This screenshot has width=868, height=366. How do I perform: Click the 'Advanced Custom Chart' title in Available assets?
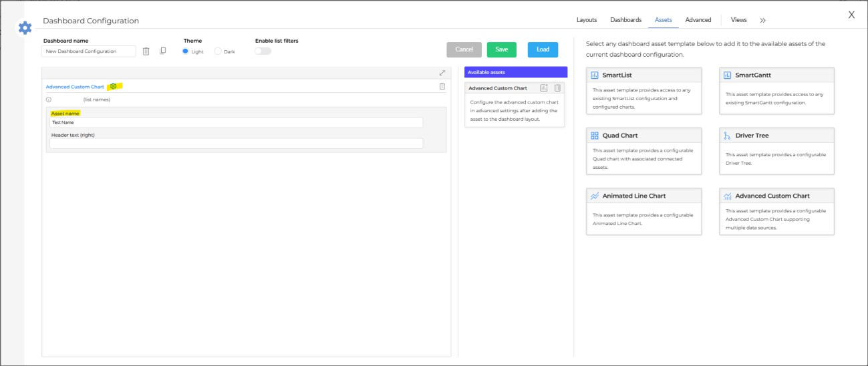[x=498, y=88]
